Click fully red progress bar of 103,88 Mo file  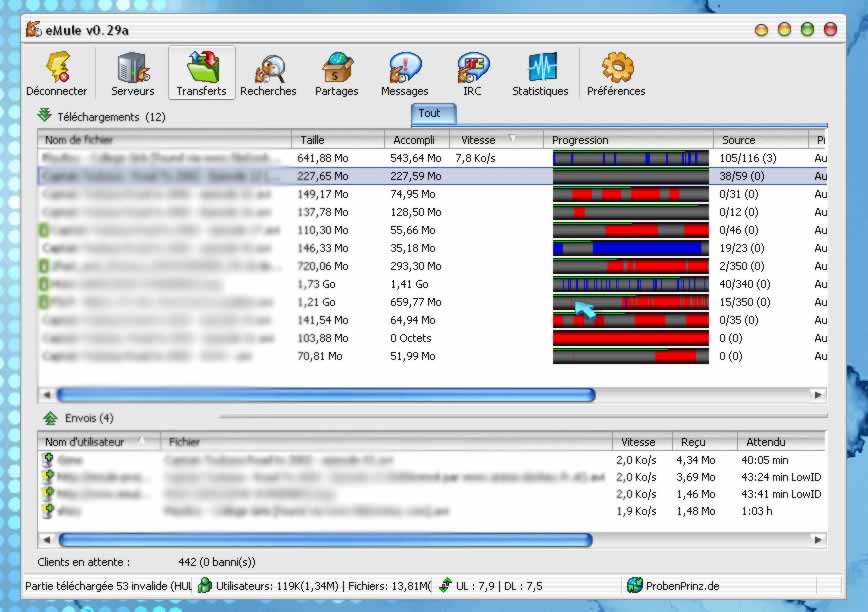(631, 338)
